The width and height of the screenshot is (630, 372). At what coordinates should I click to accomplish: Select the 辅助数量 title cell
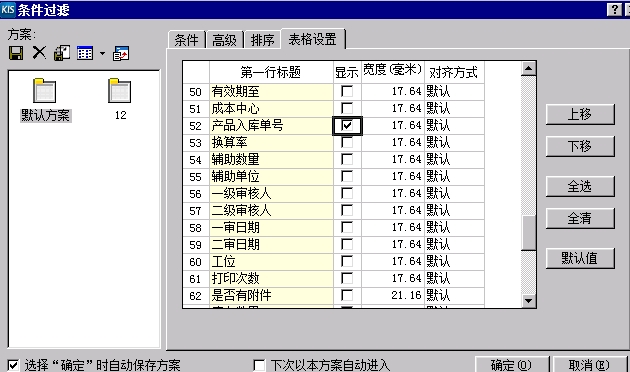(271, 159)
